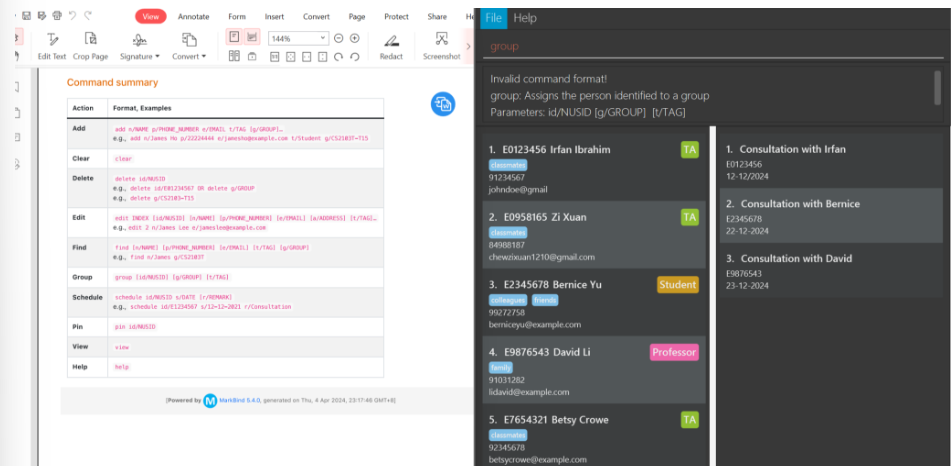Click the Undo arrow in PDF editor
This screenshot has width=951, height=466.
point(73,16)
